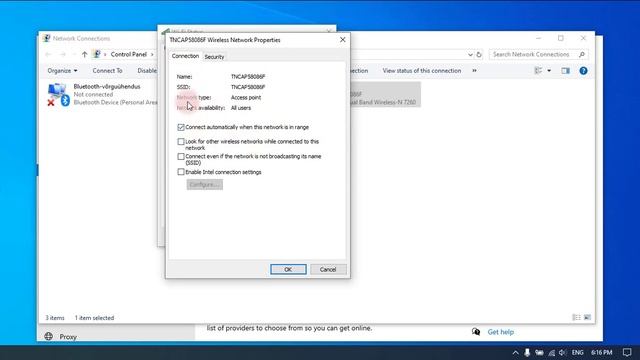Click the volume speaker tray icon

pos(562,353)
